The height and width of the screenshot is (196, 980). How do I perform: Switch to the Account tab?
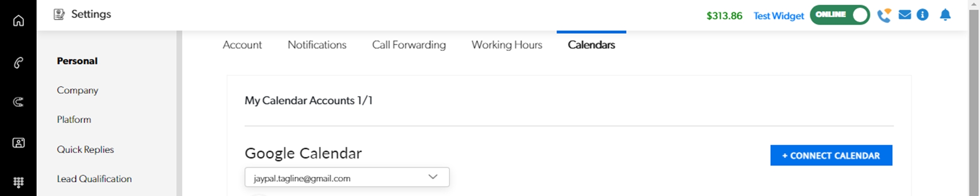pyautogui.click(x=242, y=45)
